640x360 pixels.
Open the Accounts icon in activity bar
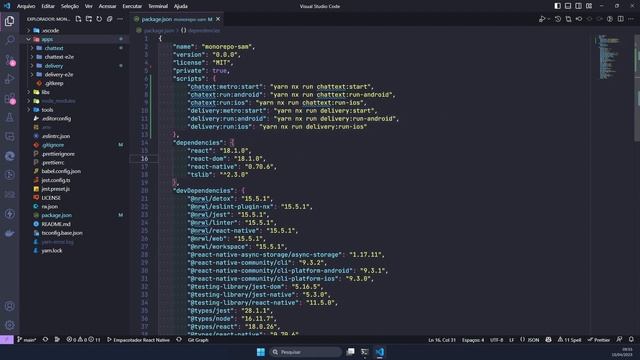click(x=9, y=306)
